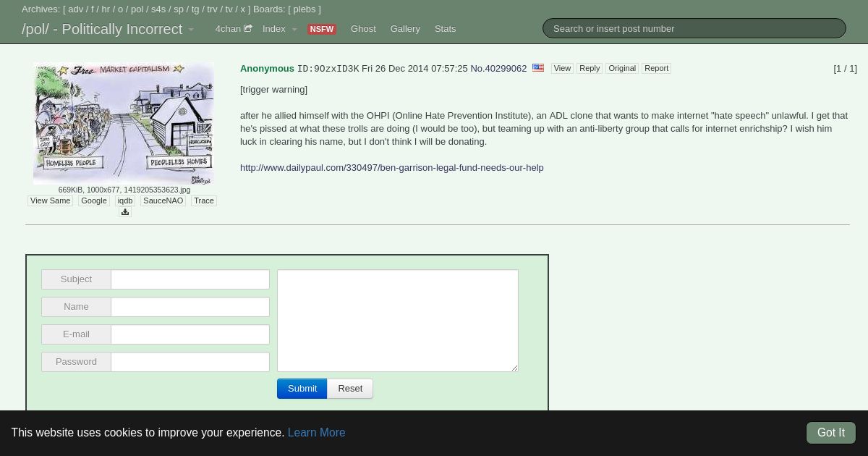
Task: Reset the reply form
Action: point(350,389)
